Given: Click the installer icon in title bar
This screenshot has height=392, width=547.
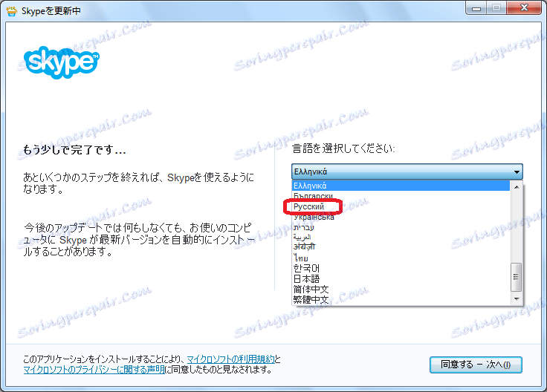Looking at the screenshot, I should tap(11, 11).
